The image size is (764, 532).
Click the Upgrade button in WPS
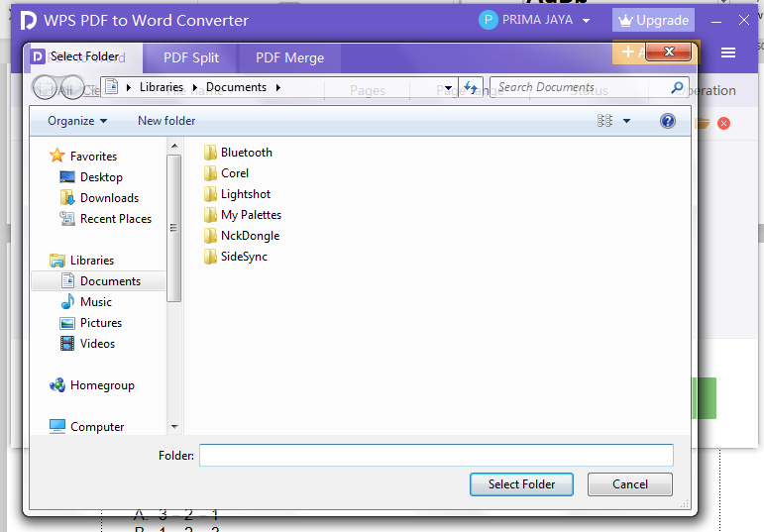point(653,21)
